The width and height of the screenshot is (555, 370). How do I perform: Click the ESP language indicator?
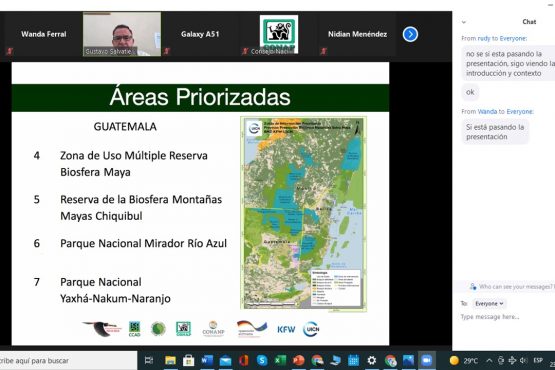(x=538, y=360)
